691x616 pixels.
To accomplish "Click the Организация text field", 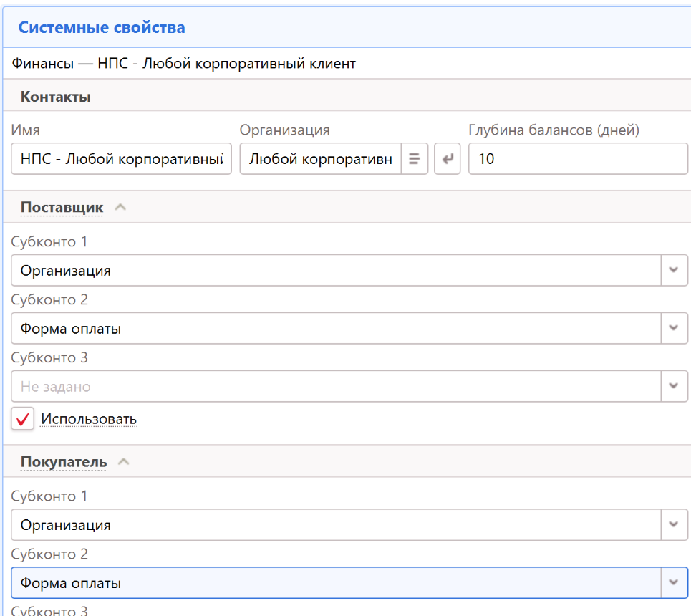I will (320, 159).
